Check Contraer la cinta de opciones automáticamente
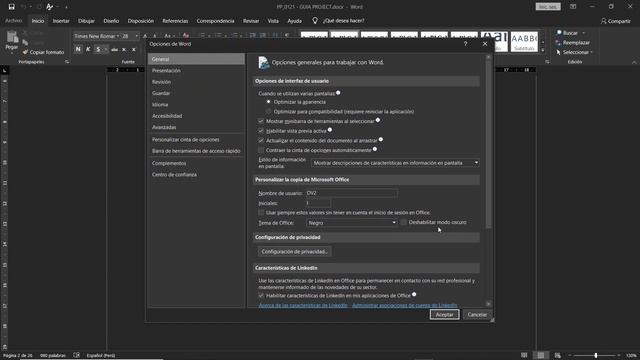Viewport: 640px width, 360px height. pos(261,150)
